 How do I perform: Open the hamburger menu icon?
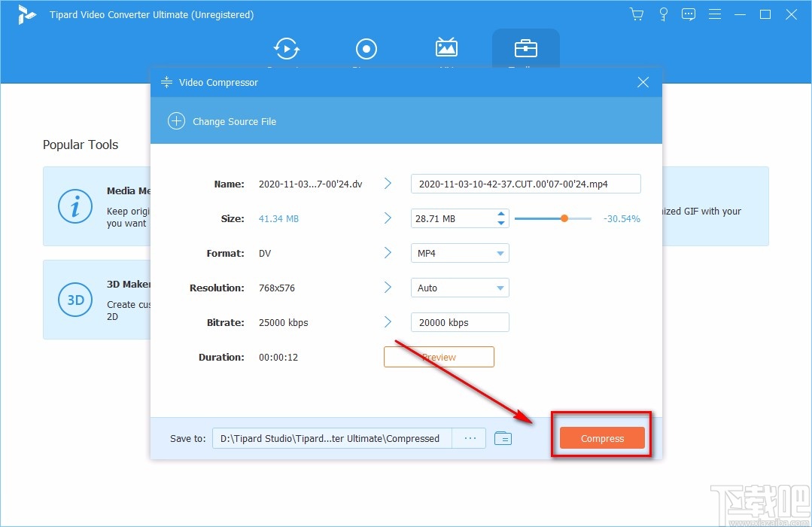click(715, 14)
